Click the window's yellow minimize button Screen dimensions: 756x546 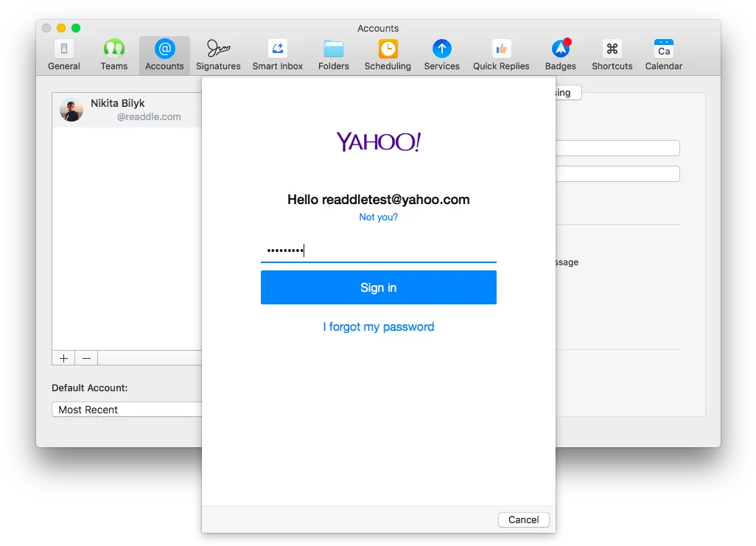click(61, 28)
